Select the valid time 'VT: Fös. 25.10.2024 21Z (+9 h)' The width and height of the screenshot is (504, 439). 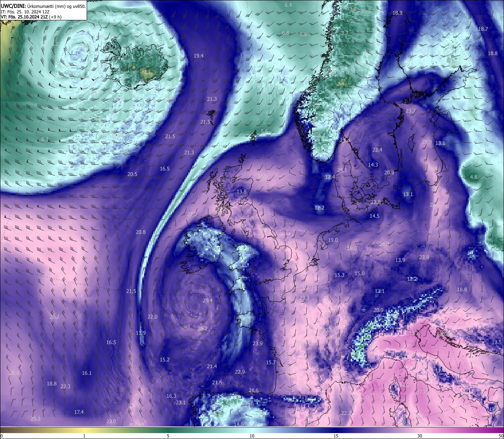(31, 17)
